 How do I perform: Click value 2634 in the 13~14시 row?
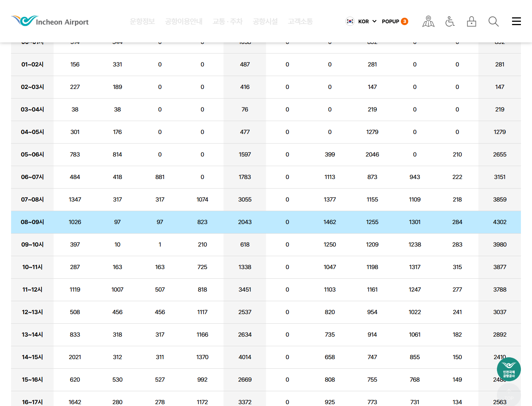245,335
